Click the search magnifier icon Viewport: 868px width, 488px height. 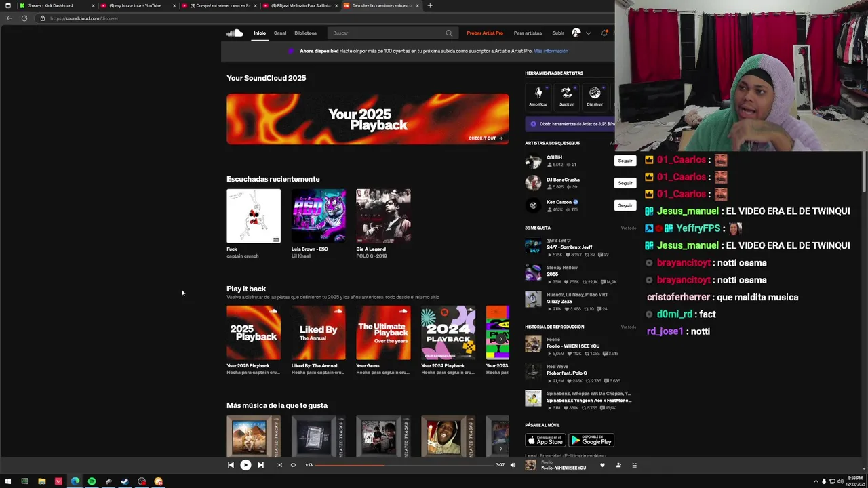[449, 33]
